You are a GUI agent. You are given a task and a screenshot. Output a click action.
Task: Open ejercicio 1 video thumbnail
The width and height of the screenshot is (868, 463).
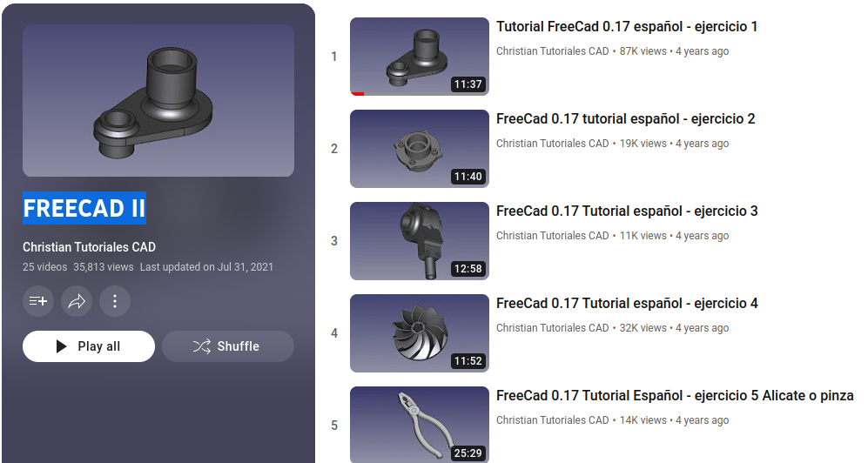coord(420,57)
